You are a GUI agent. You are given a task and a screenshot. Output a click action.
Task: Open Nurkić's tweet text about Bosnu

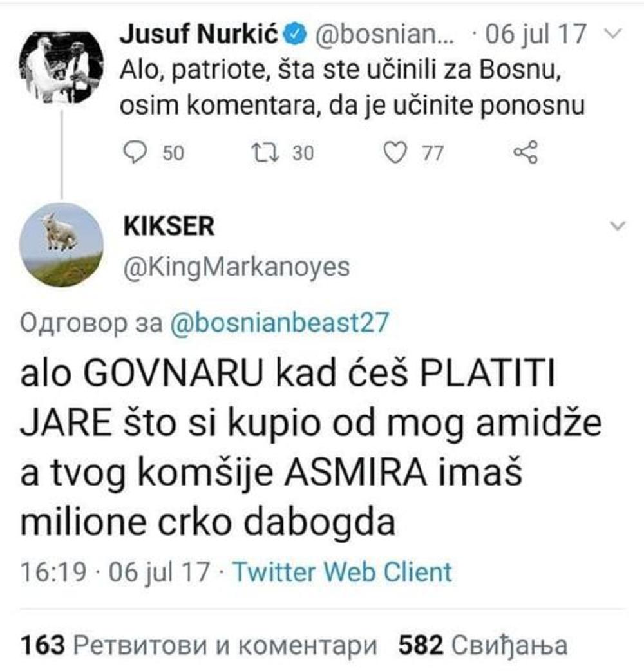pos(352,88)
